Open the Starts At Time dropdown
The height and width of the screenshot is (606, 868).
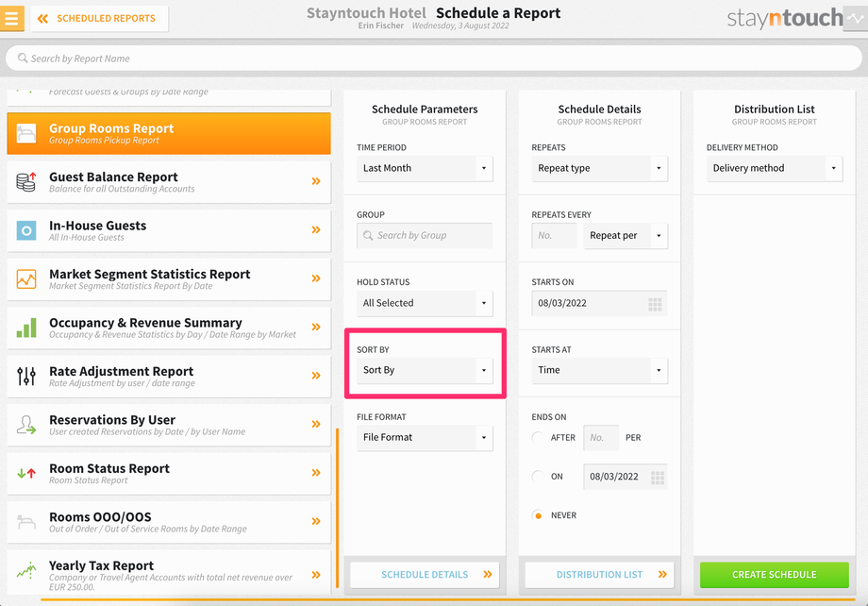[x=599, y=370]
